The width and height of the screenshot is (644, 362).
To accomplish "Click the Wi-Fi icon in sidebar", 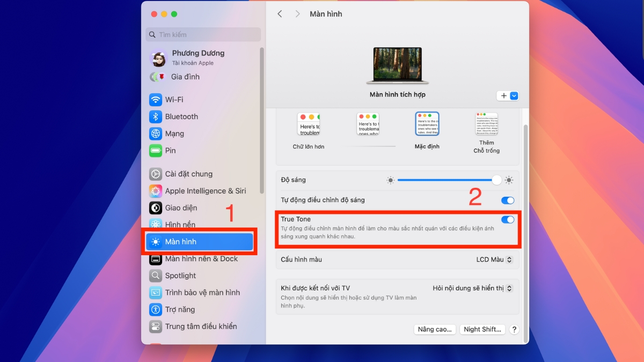I will click(156, 100).
